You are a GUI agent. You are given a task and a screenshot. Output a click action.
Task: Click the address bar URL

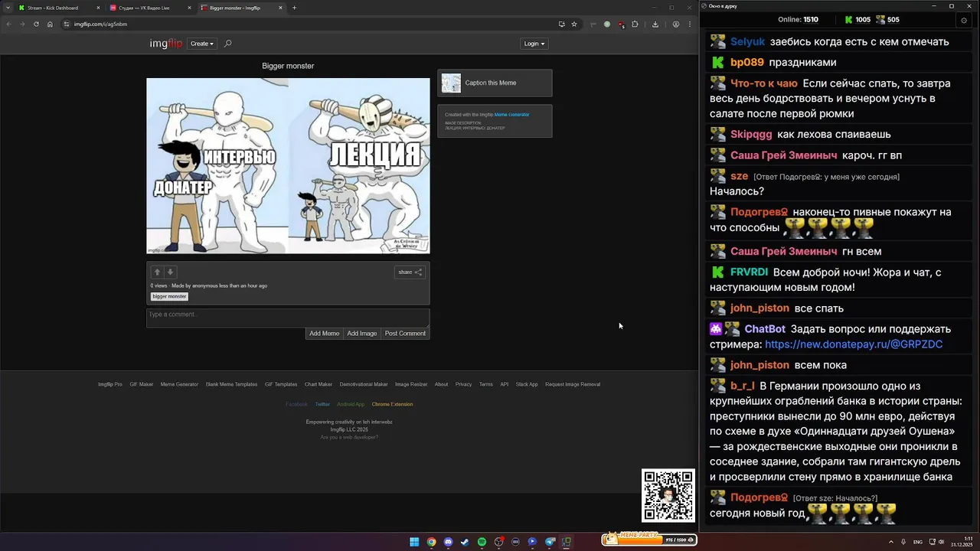pos(100,24)
